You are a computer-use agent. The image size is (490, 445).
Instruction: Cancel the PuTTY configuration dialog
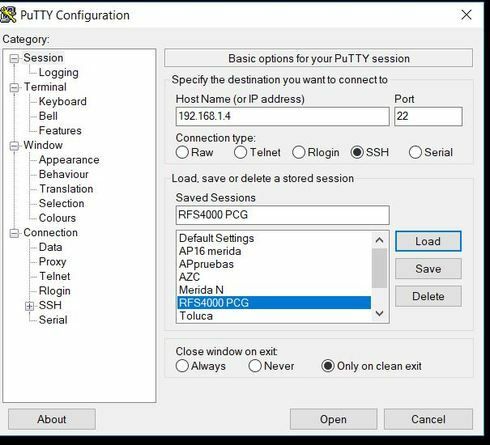pos(428,419)
